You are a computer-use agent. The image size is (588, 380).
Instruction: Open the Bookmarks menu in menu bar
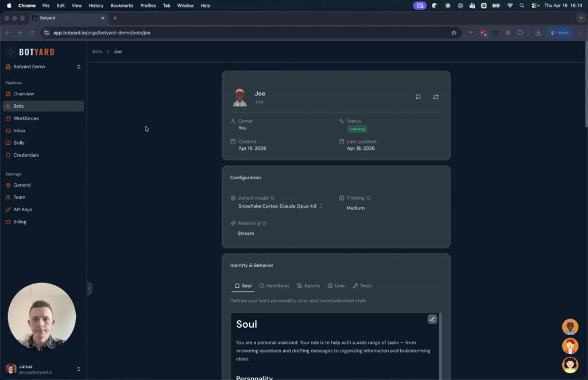tap(122, 6)
